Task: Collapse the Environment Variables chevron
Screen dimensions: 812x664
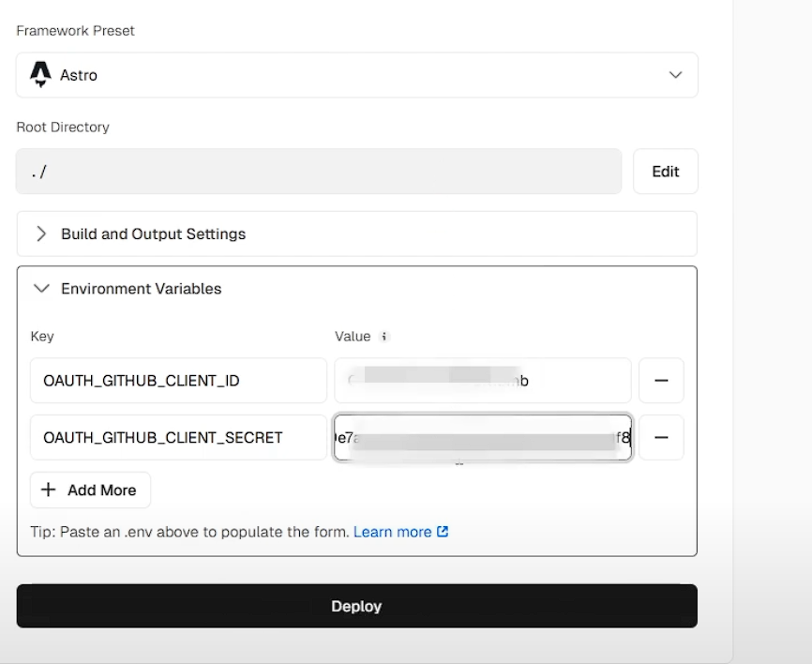Action: [41, 289]
